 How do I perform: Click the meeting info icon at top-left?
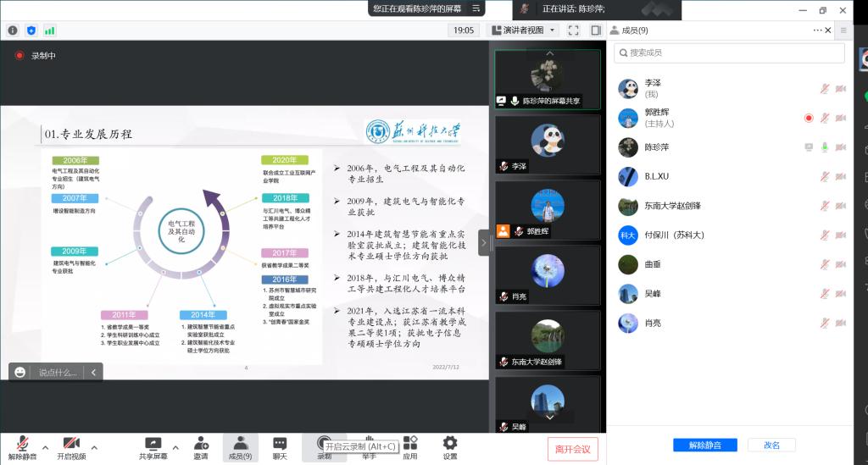(13, 30)
